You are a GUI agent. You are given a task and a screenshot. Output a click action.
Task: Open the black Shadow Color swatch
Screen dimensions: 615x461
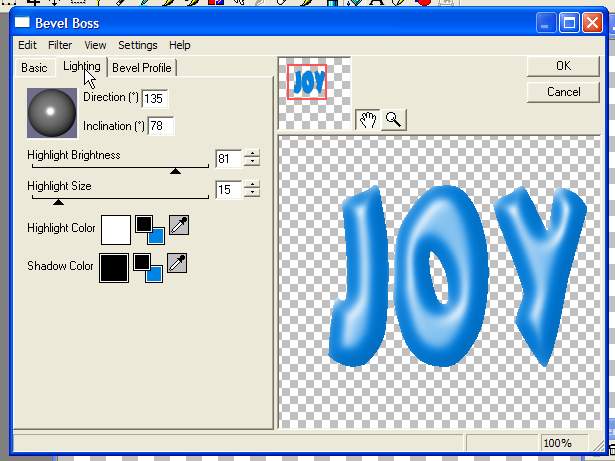coord(114,268)
